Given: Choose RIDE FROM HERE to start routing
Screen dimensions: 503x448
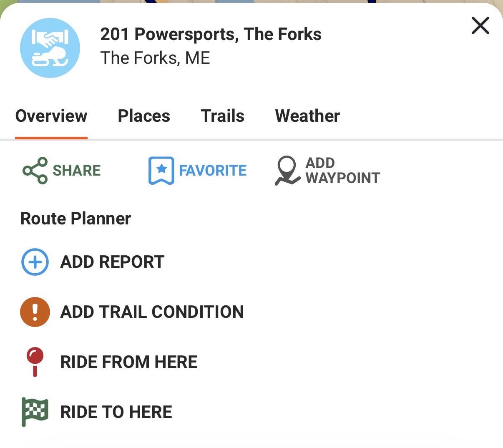Looking at the screenshot, I should pyautogui.click(x=129, y=362).
